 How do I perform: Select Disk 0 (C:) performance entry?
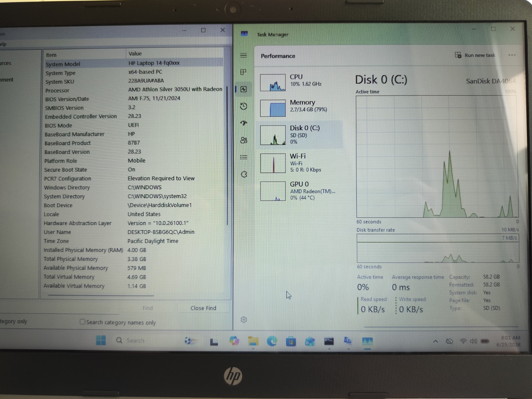pos(301,135)
